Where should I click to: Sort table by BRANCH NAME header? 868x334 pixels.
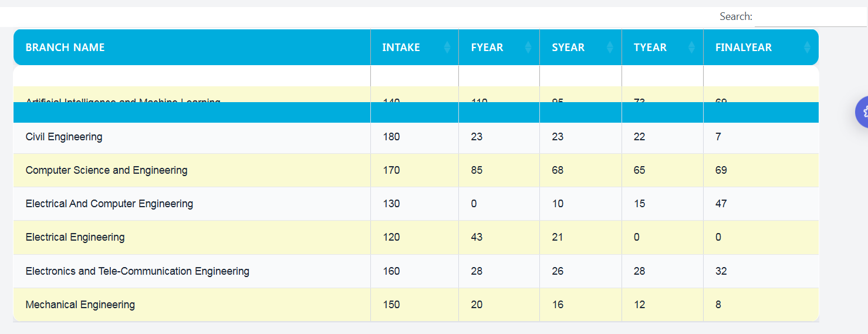coord(65,48)
